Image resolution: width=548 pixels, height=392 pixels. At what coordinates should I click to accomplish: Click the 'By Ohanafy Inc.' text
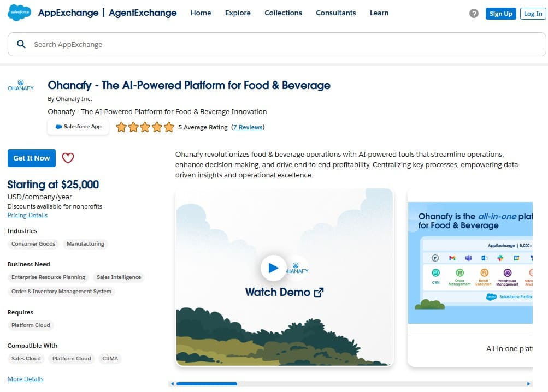pyautogui.click(x=70, y=99)
